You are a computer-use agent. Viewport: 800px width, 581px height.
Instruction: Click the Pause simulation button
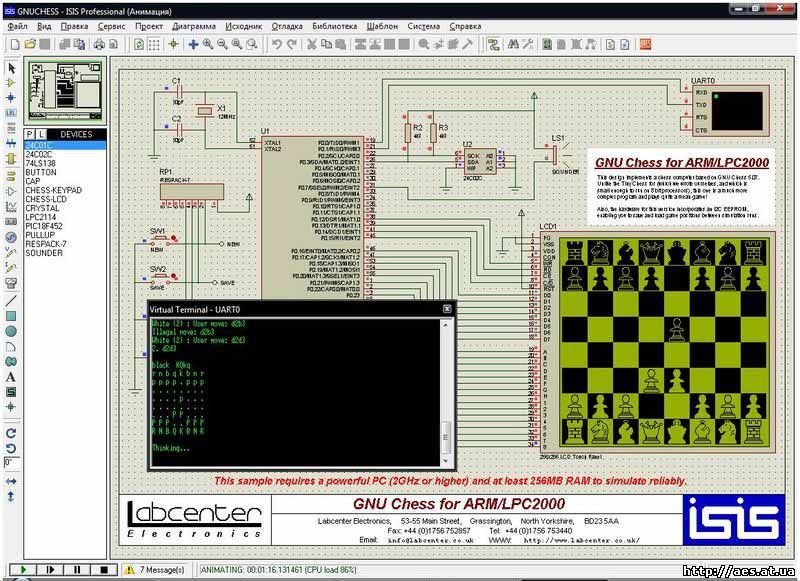tap(77, 570)
